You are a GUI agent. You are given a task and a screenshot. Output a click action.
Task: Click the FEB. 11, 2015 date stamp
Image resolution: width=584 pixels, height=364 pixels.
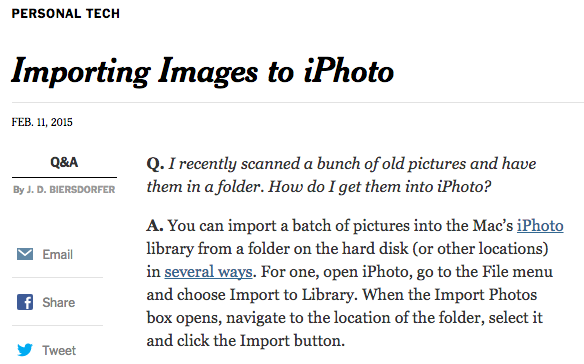click(42, 122)
